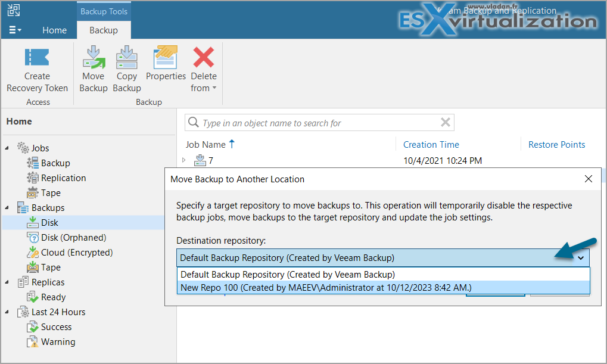Collapse the Replicas tree node
Screen dimensions: 607x364
tap(7, 282)
